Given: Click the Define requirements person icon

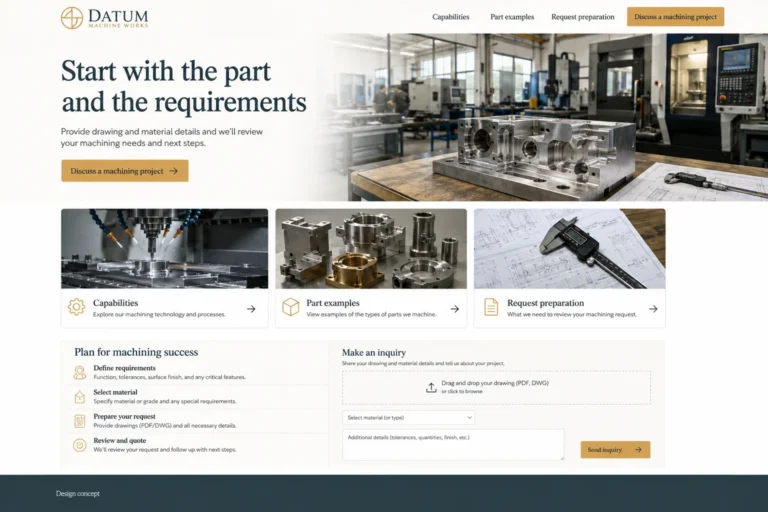Looking at the screenshot, I should tap(79, 372).
